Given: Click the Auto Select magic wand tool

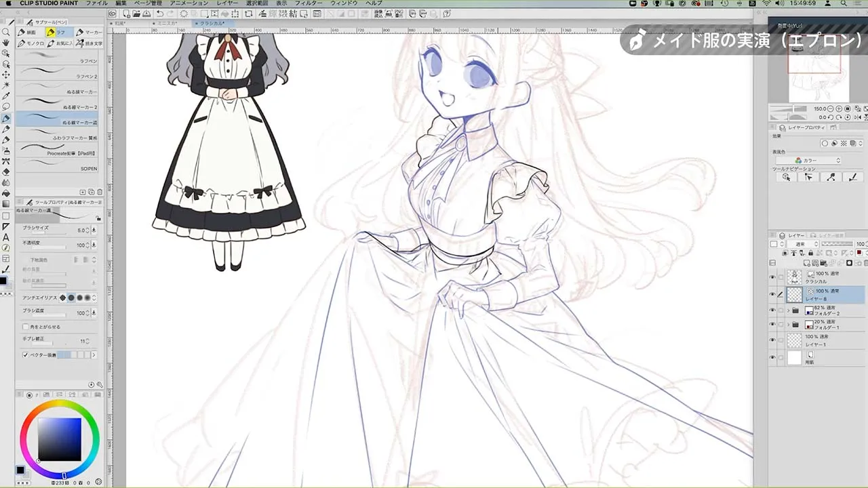Looking at the screenshot, I should pyautogui.click(x=6, y=85).
